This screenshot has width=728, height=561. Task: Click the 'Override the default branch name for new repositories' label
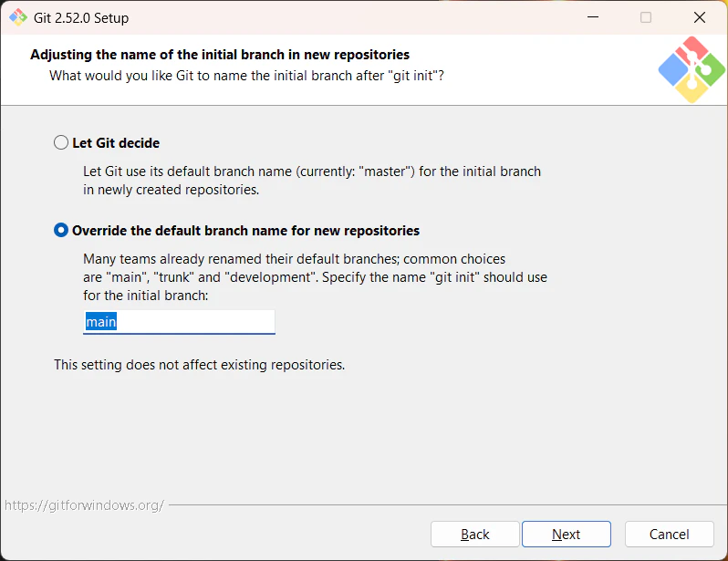click(245, 231)
